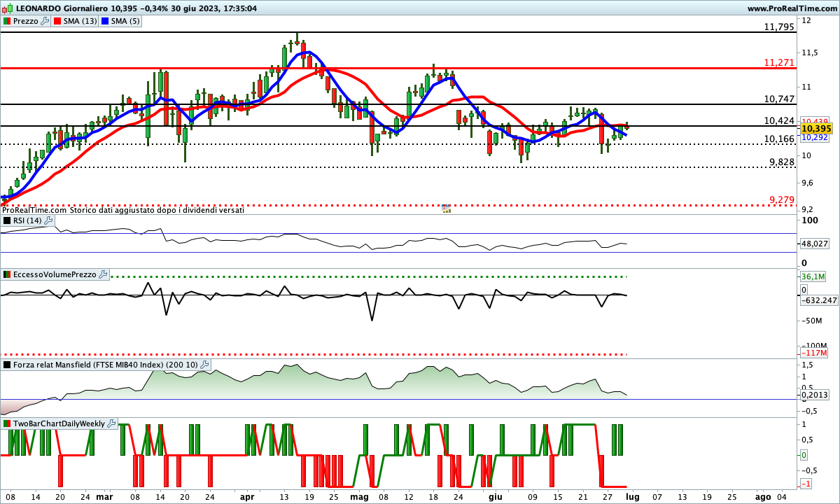The image size is (840, 504).
Task: Click the 10,166 dotted level label
Action: point(779,139)
